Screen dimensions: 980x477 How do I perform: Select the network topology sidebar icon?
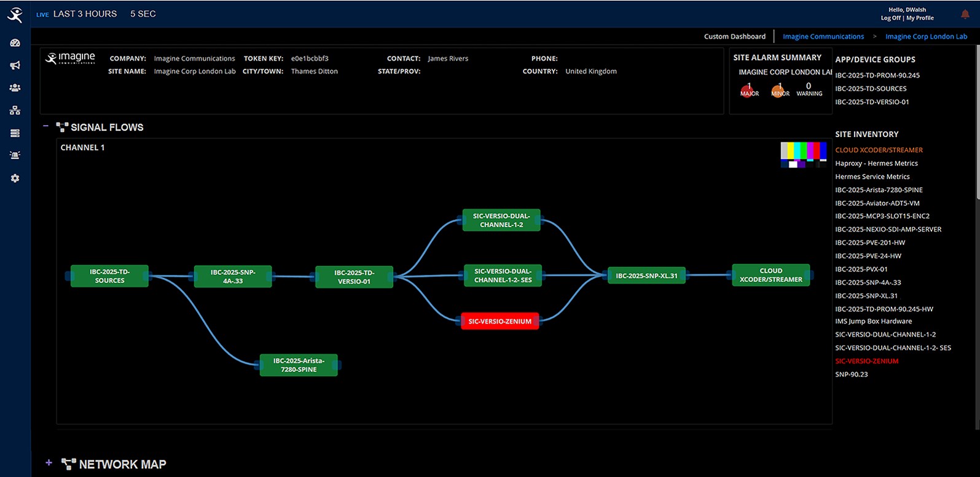pos(15,111)
